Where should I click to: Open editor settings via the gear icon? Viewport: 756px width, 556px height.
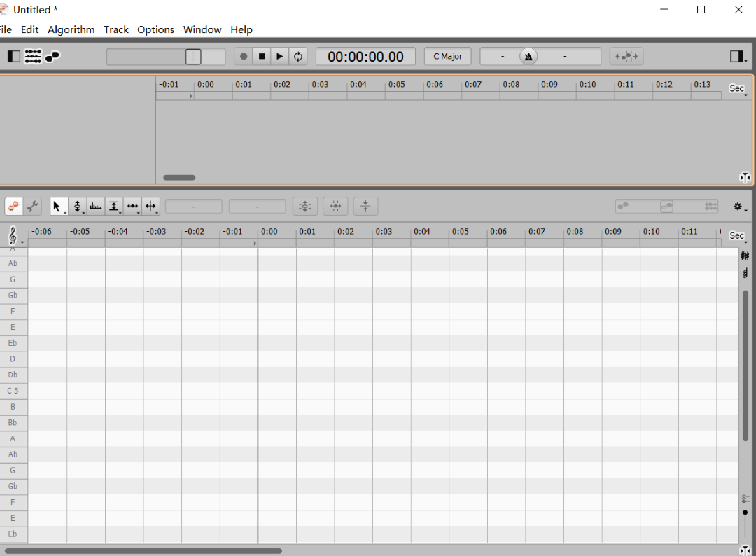pos(738,206)
